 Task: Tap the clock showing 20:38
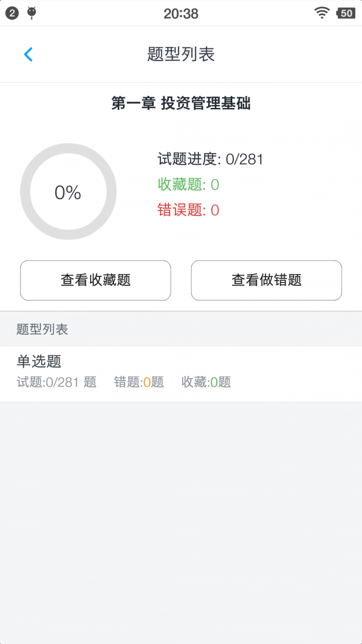click(180, 13)
